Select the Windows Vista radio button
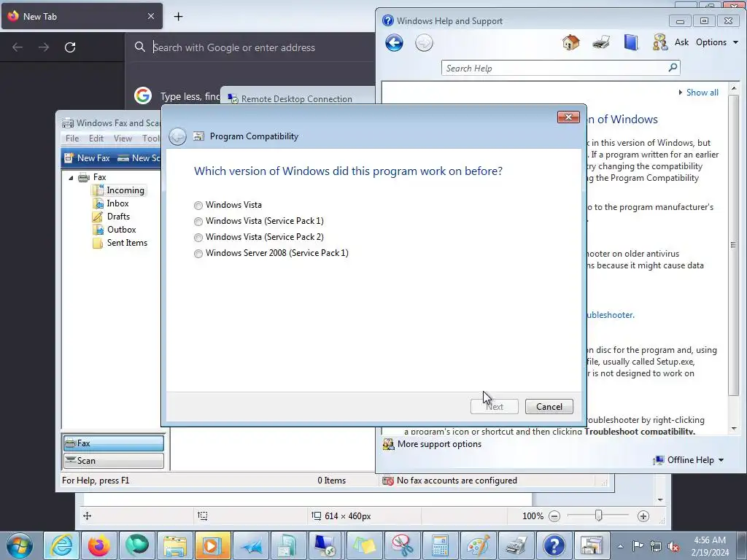The height and width of the screenshot is (560, 747). pos(198,205)
